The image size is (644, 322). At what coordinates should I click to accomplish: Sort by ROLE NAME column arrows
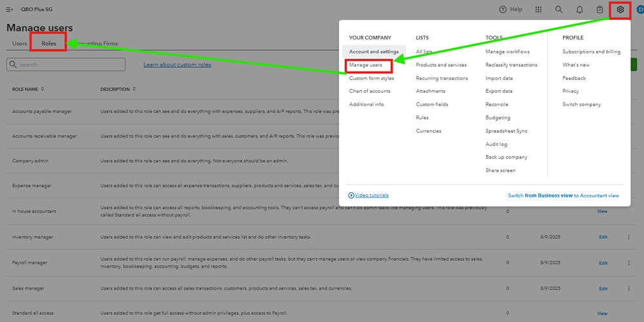point(43,89)
